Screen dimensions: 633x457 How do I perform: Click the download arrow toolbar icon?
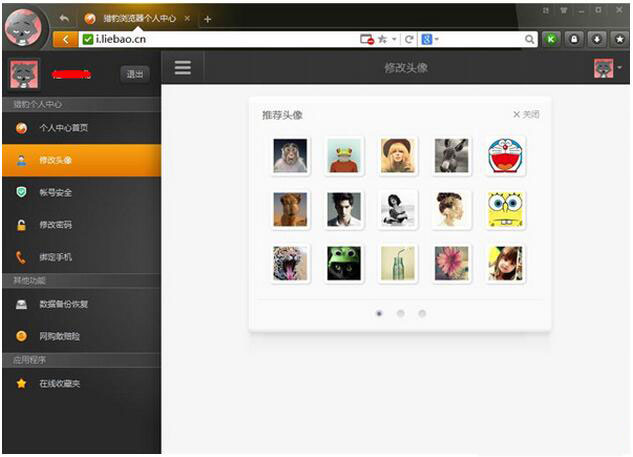pyautogui.click(x=597, y=39)
